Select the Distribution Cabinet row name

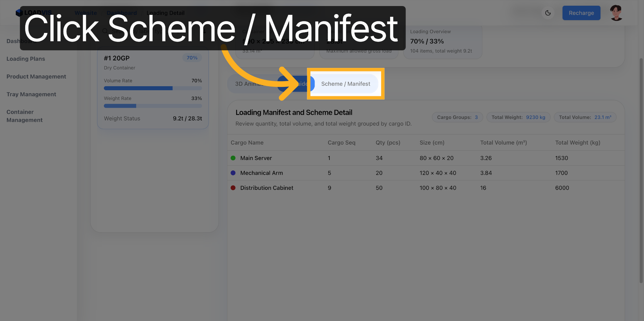tap(267, 188)
